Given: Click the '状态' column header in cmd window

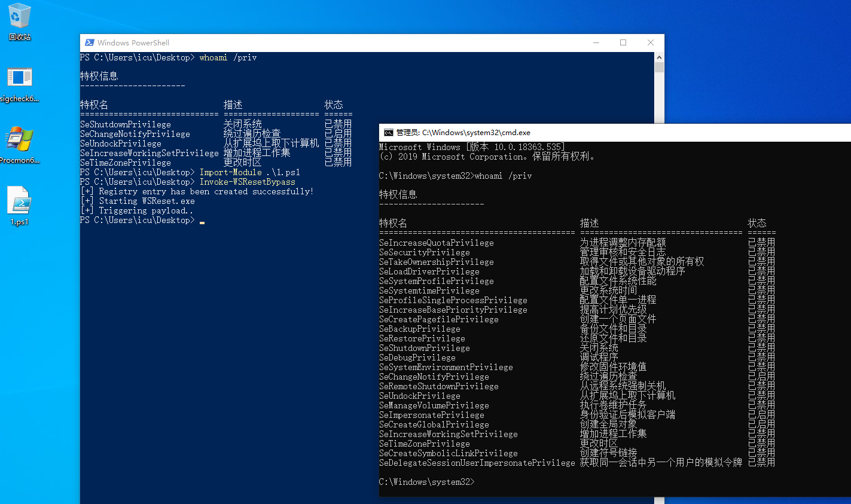Looking at the screenshot, I should [757, 223].
